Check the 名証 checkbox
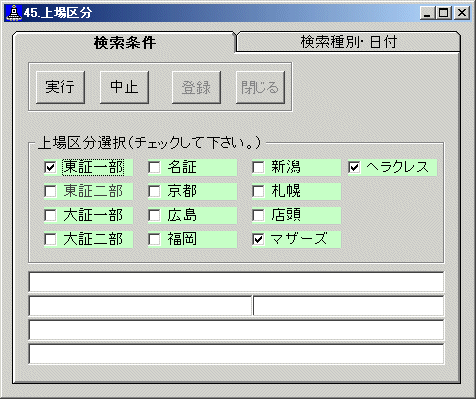This screenshot has width=476, height=399. coord(154,167)
